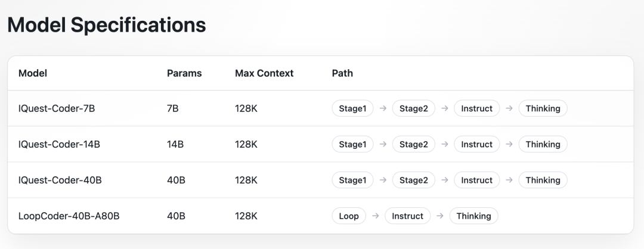Click Thinking tag in LoopCoder-40B-A80B row

(473, 216)
